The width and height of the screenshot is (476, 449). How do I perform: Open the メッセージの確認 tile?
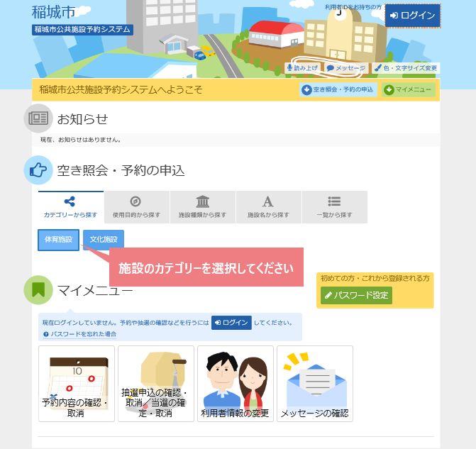[x=315, y=384]
